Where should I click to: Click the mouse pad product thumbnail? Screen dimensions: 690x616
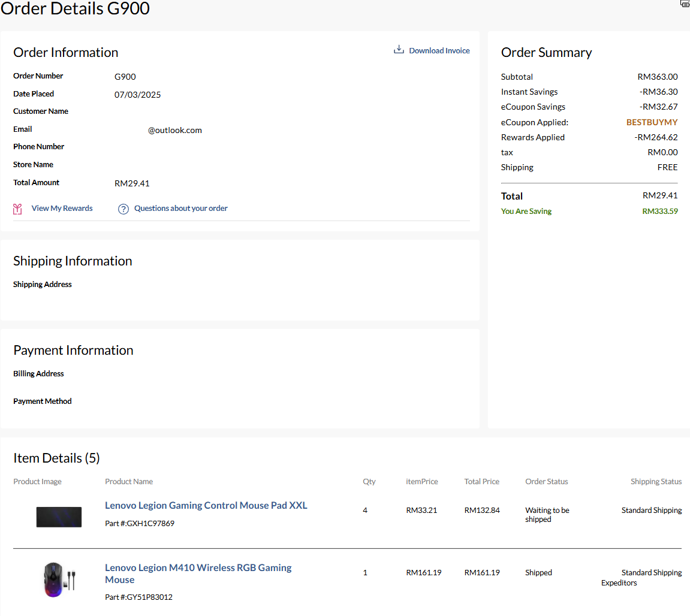(59, 517)
